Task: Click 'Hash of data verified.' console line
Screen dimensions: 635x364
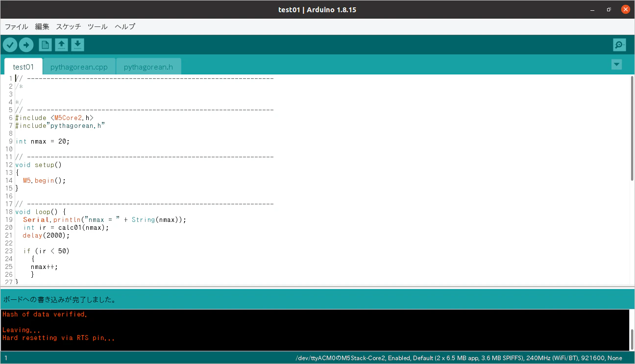Action: coord(45,314)
